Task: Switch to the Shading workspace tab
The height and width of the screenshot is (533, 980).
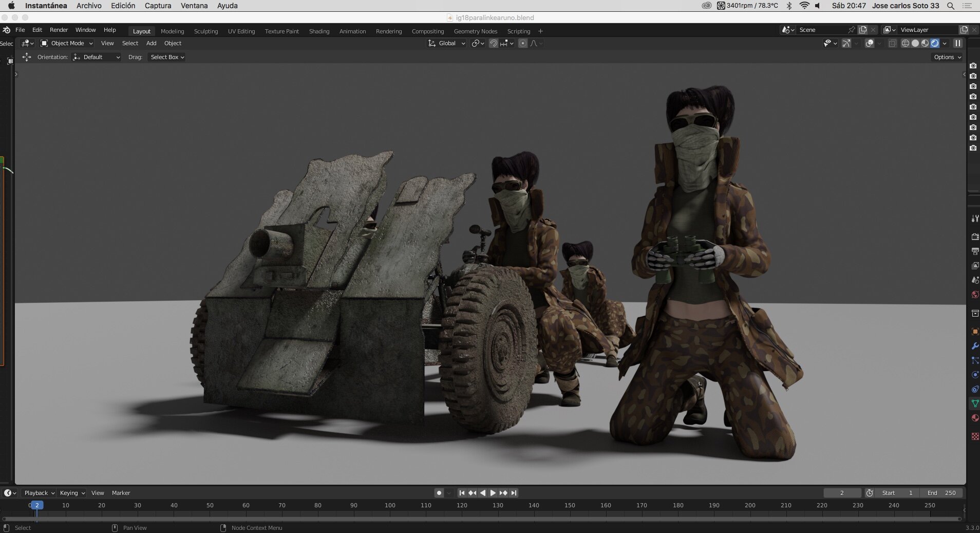Action: coord(319,31)
